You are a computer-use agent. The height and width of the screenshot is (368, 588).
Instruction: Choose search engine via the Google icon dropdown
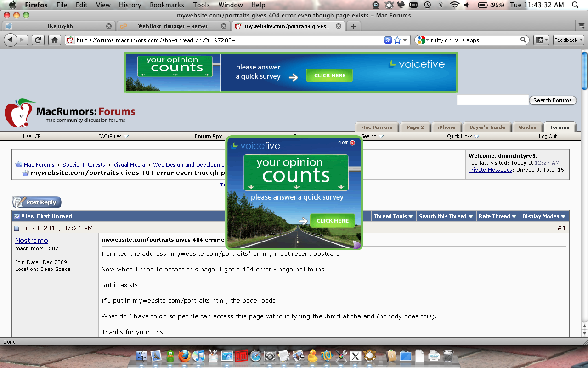coord(423,40)
